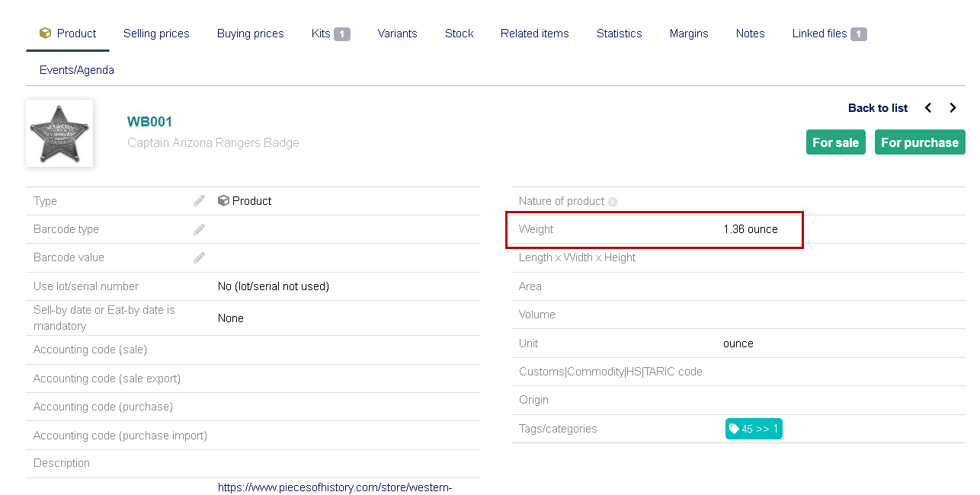Switch to Buying prices tab
980x495 pixels.
[x=250, y=34]
